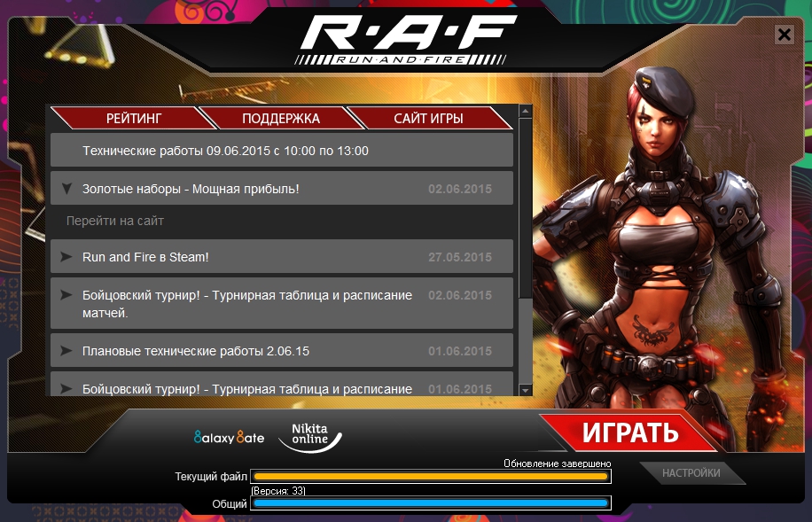Open the РЕЙТИНГ tab

point(134,118)
